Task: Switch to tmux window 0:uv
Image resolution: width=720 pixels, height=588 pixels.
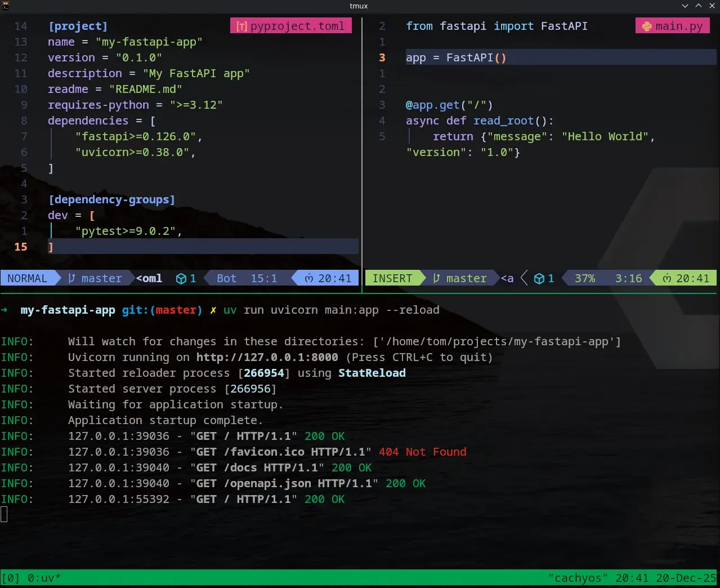Action: [x=44, y=578]
